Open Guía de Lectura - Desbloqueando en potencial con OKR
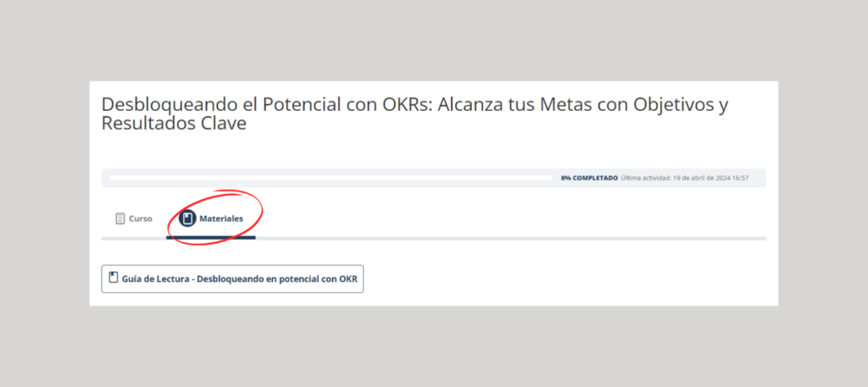Screen dimensions: 868x387 [232, 279]
